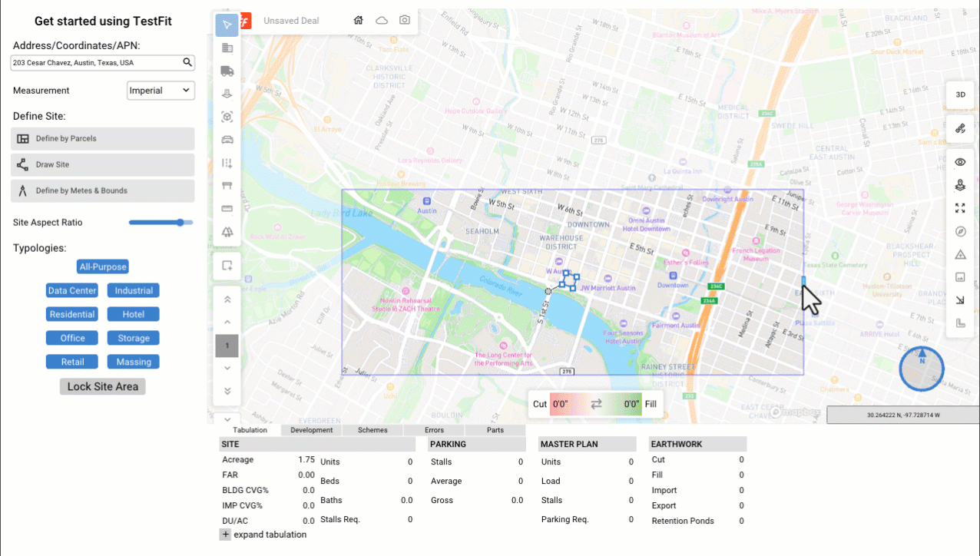
Task: Click the add-site plus square icon
Action: coord(227,266)
